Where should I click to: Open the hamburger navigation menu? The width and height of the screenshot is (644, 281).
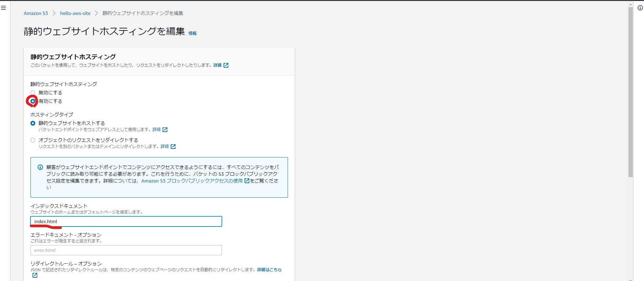coord(3,8)
